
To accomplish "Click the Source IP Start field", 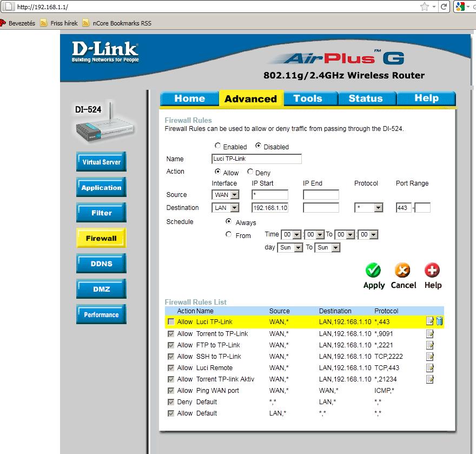I will tap(270, 195).
